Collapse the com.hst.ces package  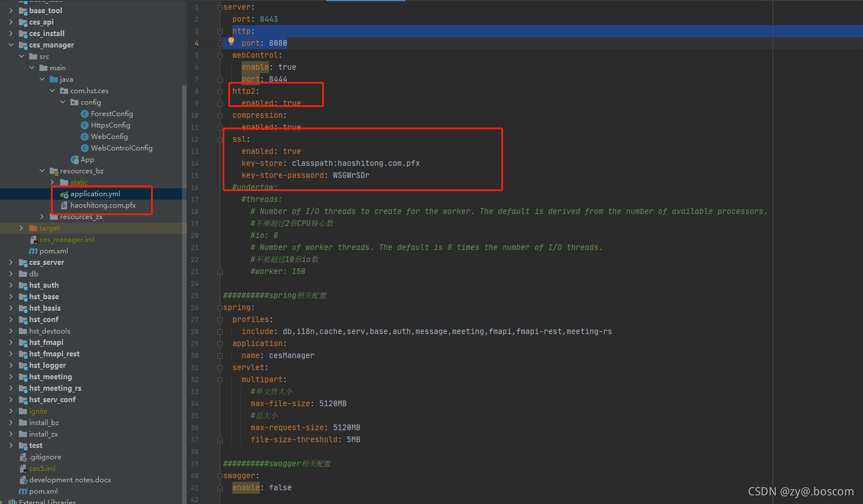click(52, 90)
